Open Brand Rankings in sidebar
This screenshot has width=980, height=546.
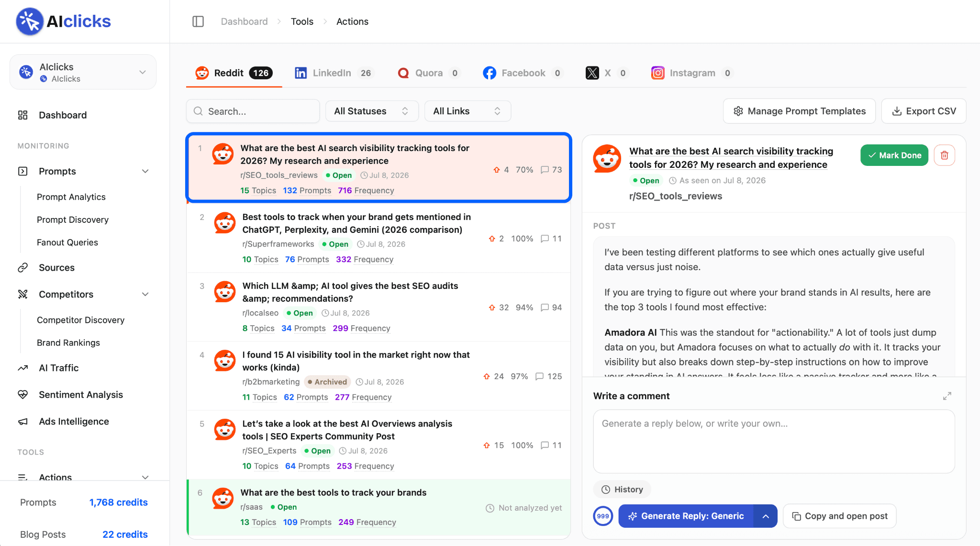click(x=68, y=343)
